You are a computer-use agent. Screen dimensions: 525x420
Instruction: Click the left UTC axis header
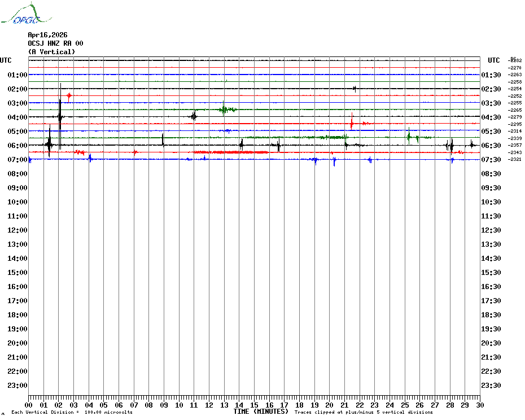coord(6,60)
